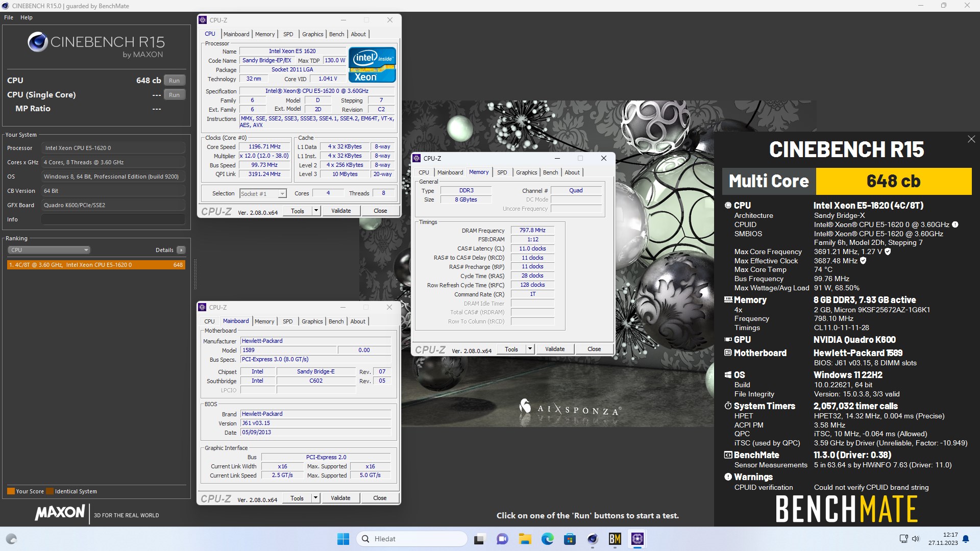This screenshot has width=980, height=551.
Task: Run the CPU multi-core benchmark
Action: point(175,81)
